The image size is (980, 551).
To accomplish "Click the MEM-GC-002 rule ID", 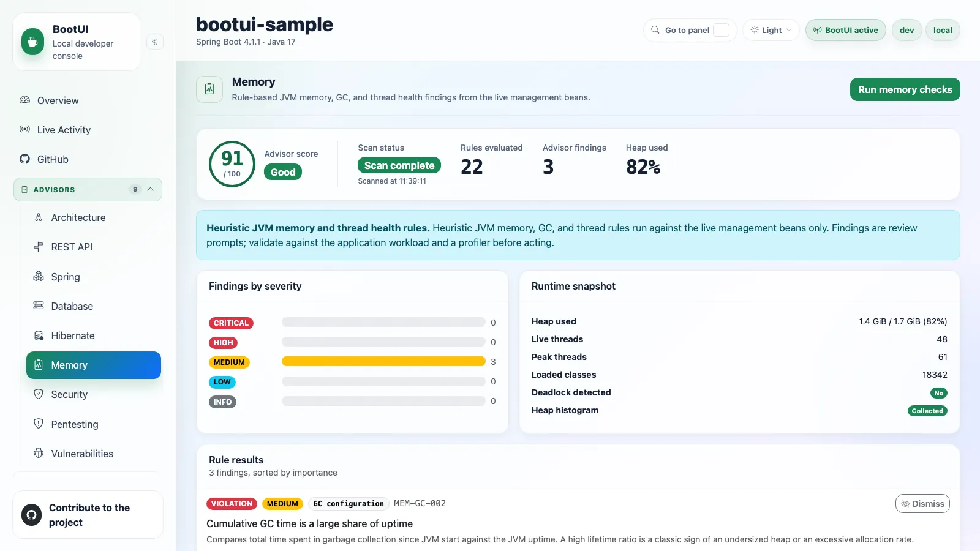I will pyautogui.click(x=420, y=504).
